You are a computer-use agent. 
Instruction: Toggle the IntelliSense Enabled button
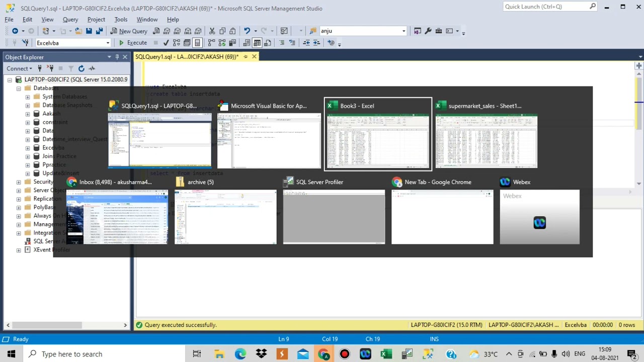click(x=197, y=43)
